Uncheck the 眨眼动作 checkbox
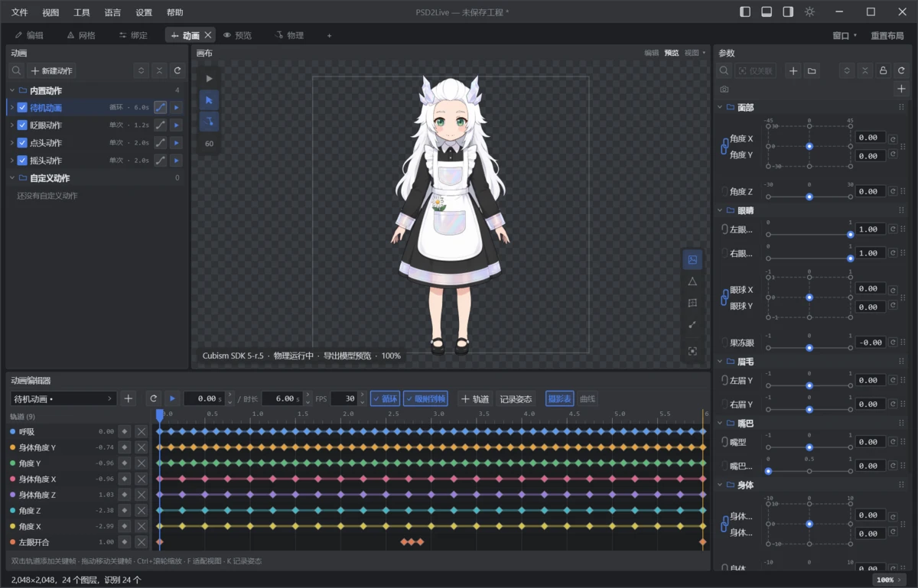 pos(22,125)
